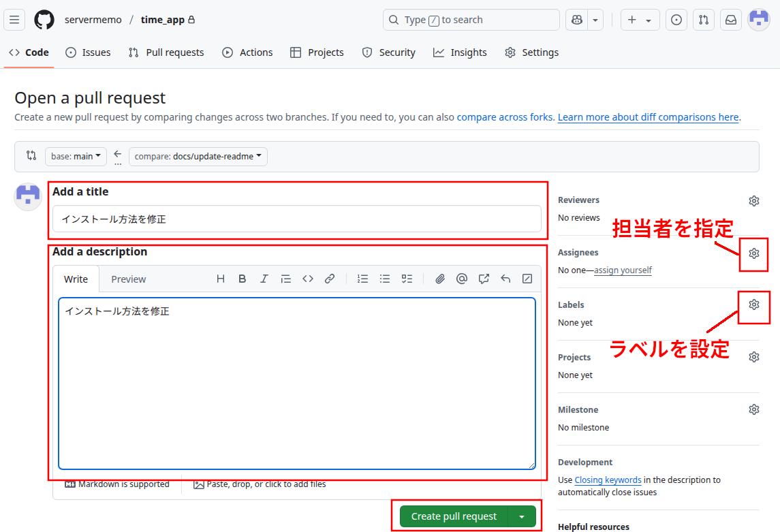Insert a task list
The image size is (780, 532).
[407, 279]
